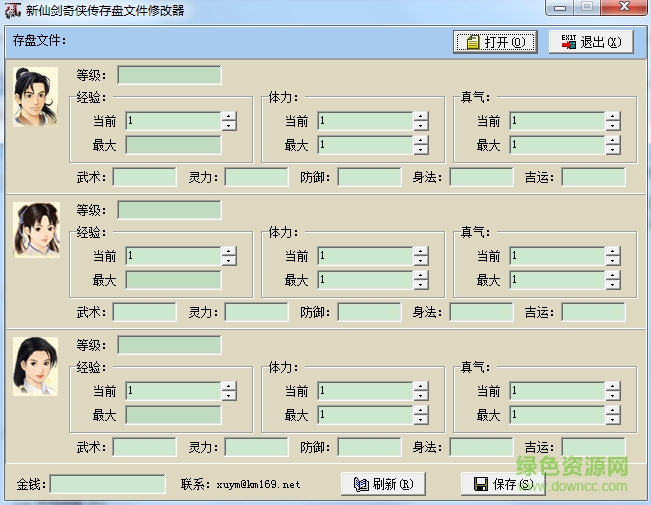Click the 存盘文件: label text
The image size is (651, 505).
[x=39, y=40]
